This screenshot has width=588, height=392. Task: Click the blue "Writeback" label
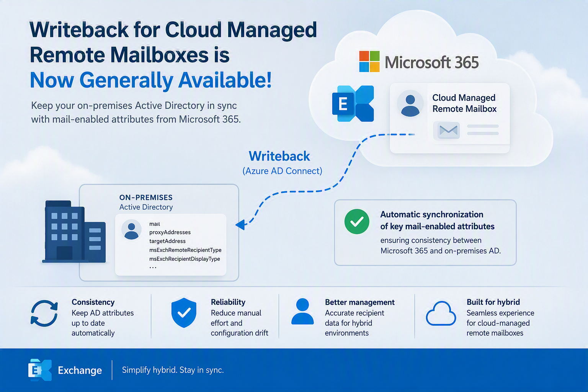coord(279,156)
